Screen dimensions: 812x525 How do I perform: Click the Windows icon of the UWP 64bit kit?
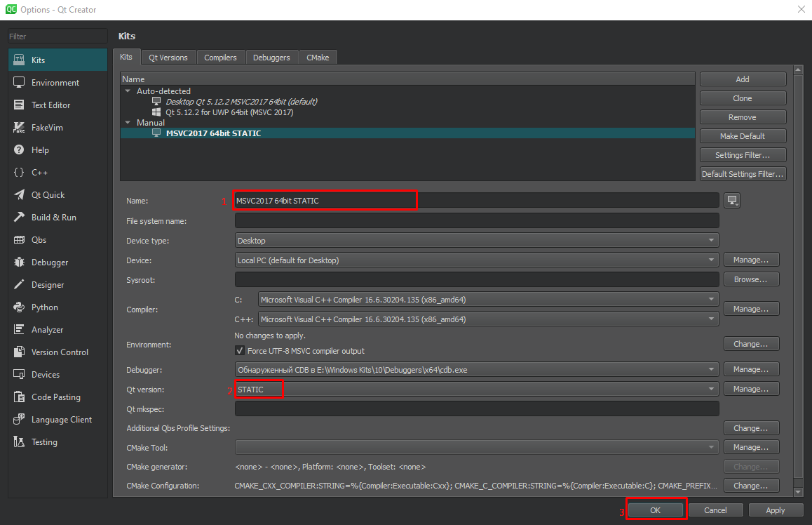tap(156, 112)
